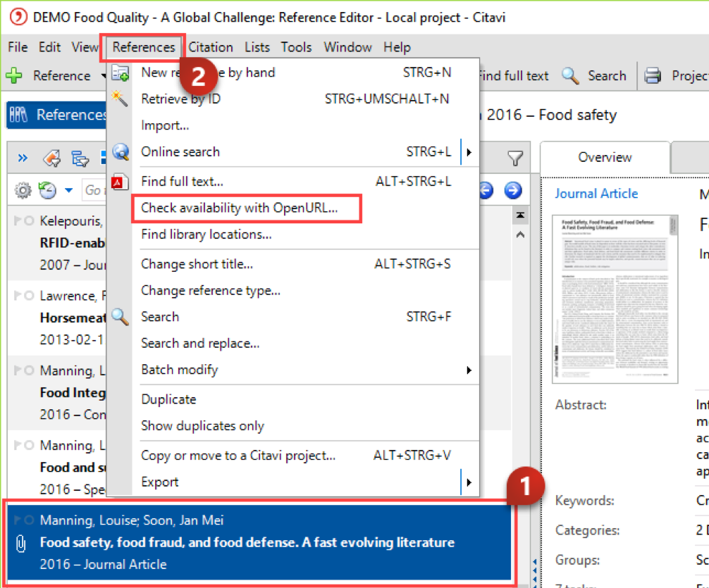Screen dimensions: 709x588
Task: Open the Lists menu
Action: [x=257, y=47]
